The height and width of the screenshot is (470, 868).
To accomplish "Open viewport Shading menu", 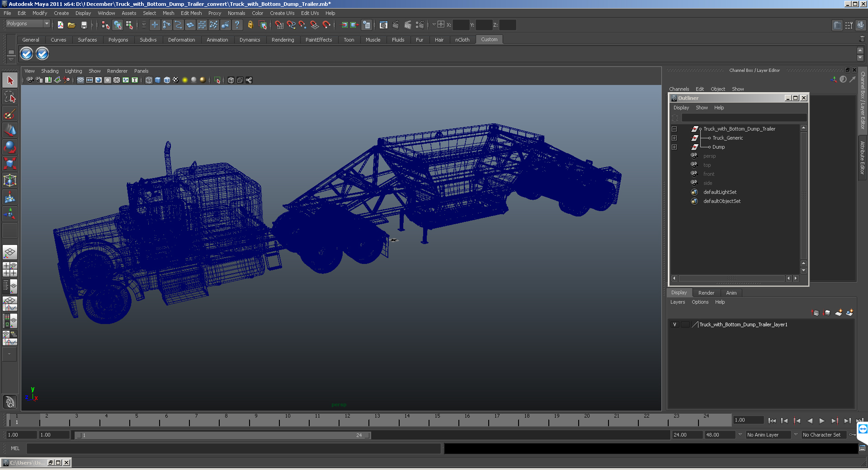I will (50, 71).
